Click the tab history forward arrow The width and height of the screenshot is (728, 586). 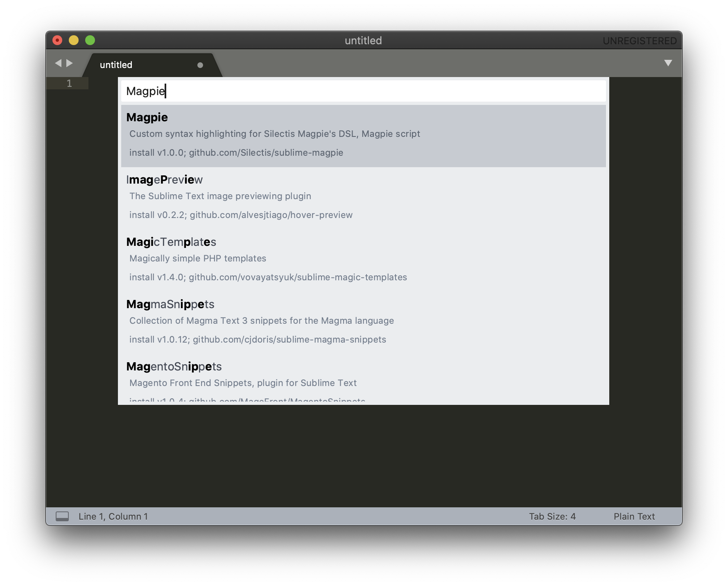pyautogui.click(x=70, y=63)
